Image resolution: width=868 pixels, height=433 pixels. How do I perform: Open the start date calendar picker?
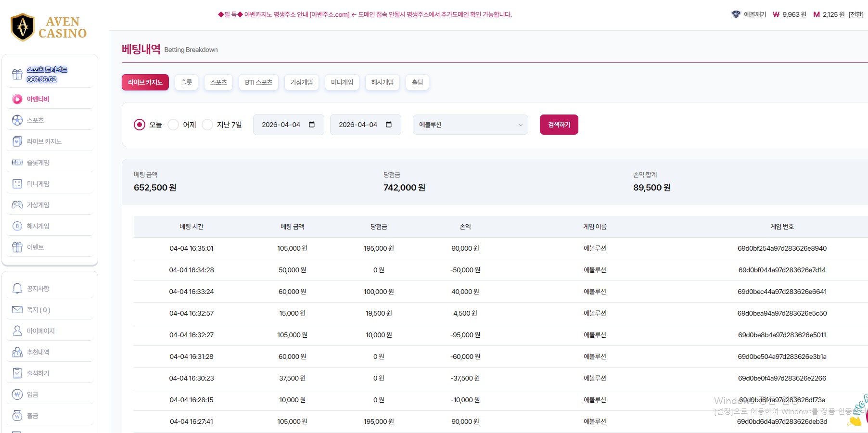pos(312,125)
